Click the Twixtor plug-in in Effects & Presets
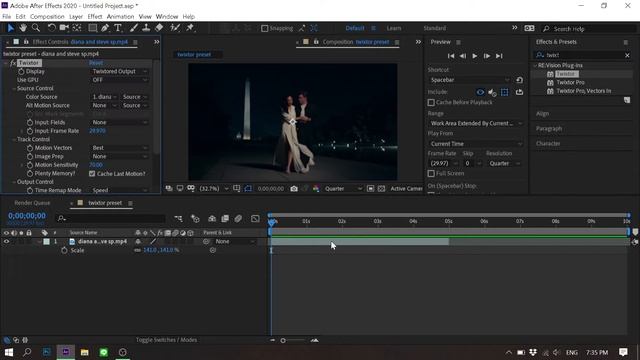The image size is (640, 360). [x=567, y=74]
